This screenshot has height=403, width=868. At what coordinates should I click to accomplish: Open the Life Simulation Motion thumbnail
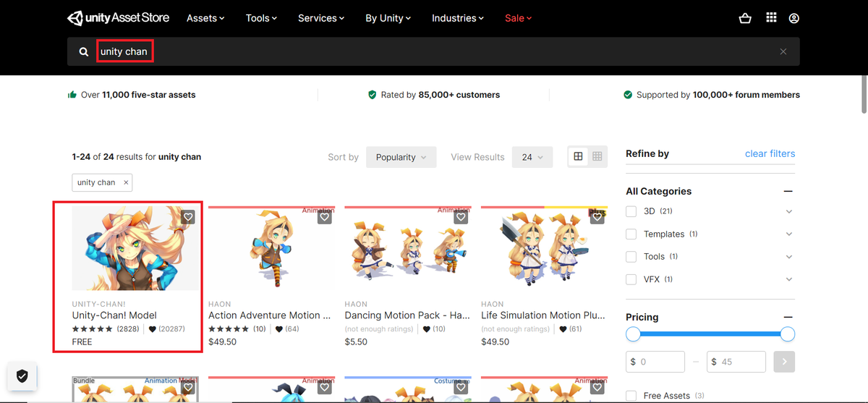(543, 248)
